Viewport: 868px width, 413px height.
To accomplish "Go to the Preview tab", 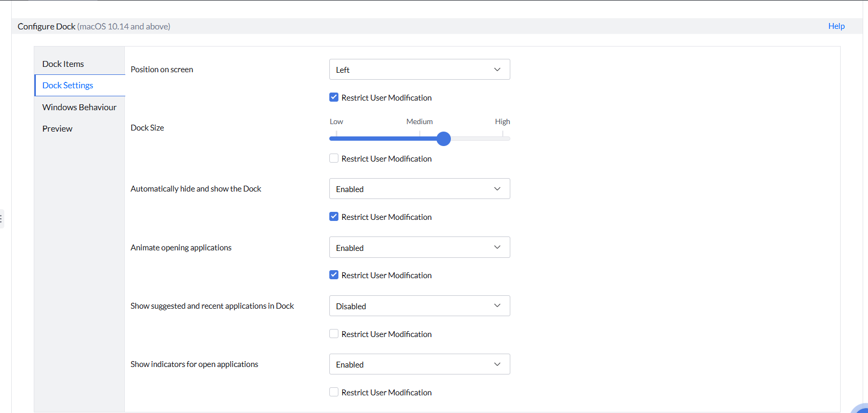I will point(57,128).
